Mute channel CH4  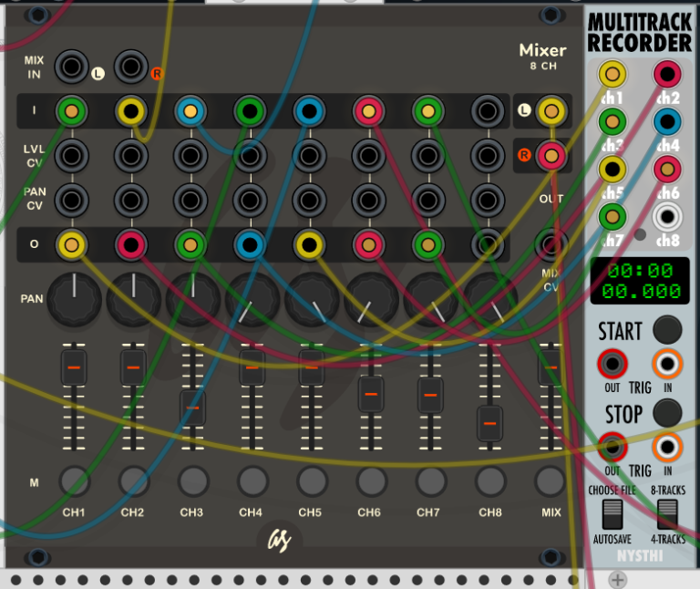252,481
